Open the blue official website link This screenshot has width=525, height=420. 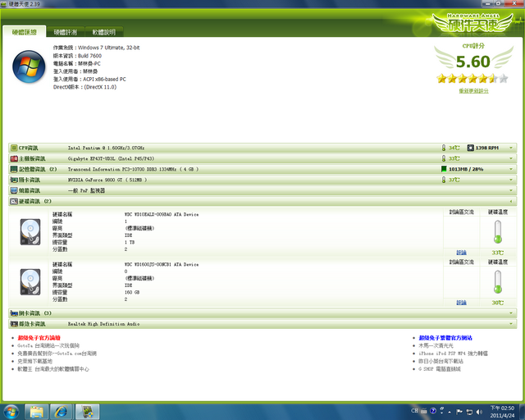(445, 338)
